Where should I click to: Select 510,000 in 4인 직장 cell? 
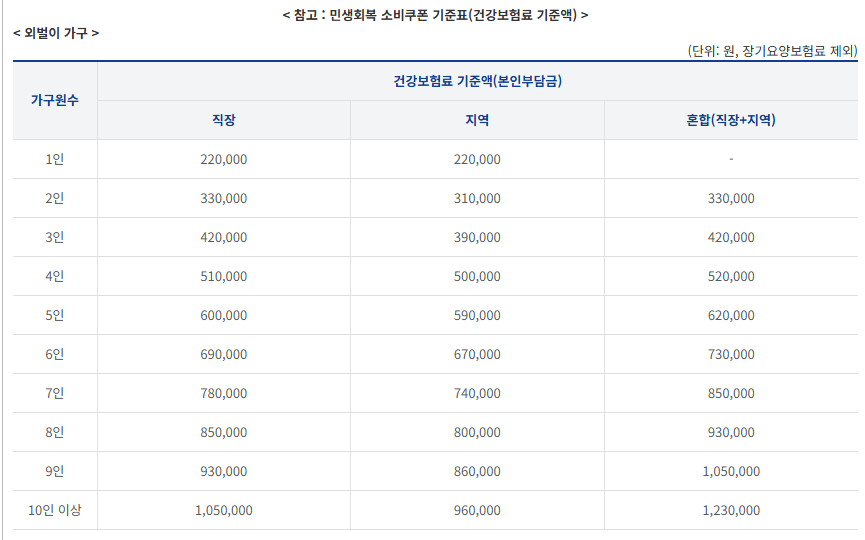223,276
